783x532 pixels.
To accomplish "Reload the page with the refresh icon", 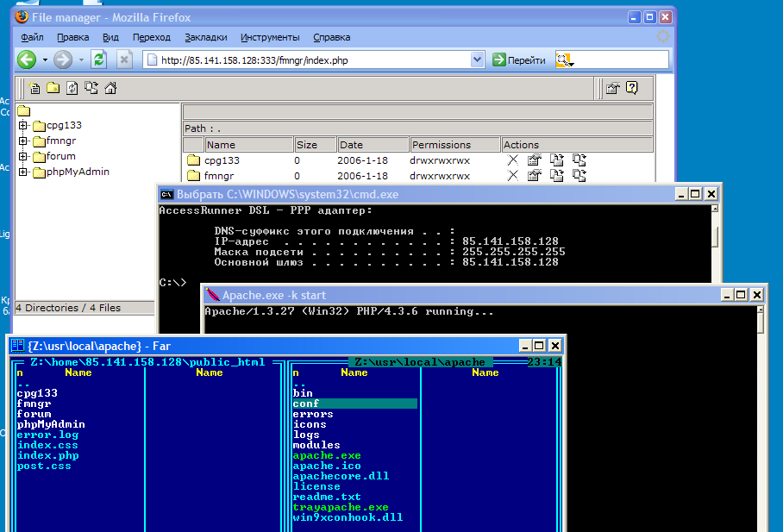I will point(99,59).
